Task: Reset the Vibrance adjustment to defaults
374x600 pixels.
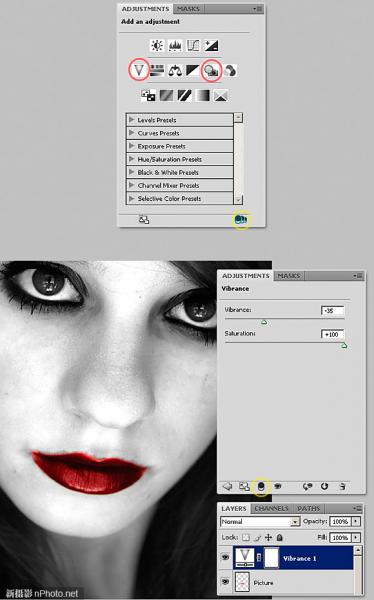Action: click(x=324, y=486)
